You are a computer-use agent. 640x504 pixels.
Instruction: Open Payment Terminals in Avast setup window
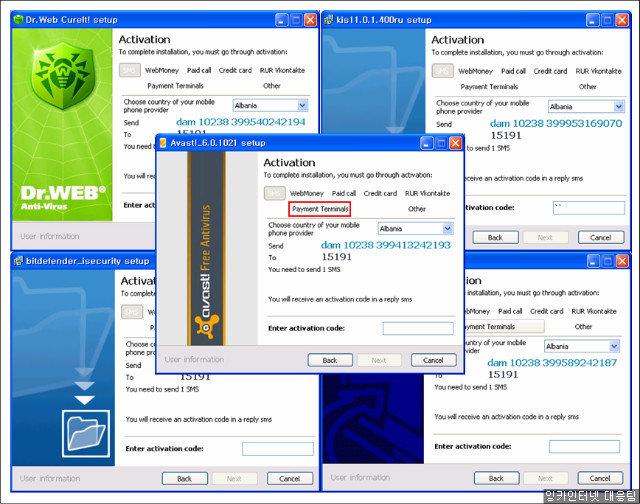[x=320, y=209]
